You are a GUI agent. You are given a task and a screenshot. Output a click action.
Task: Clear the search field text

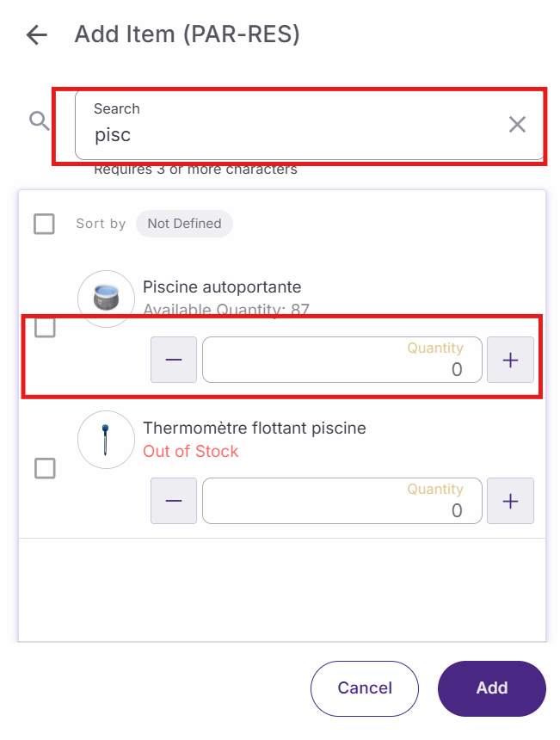[x=517, y=125]
